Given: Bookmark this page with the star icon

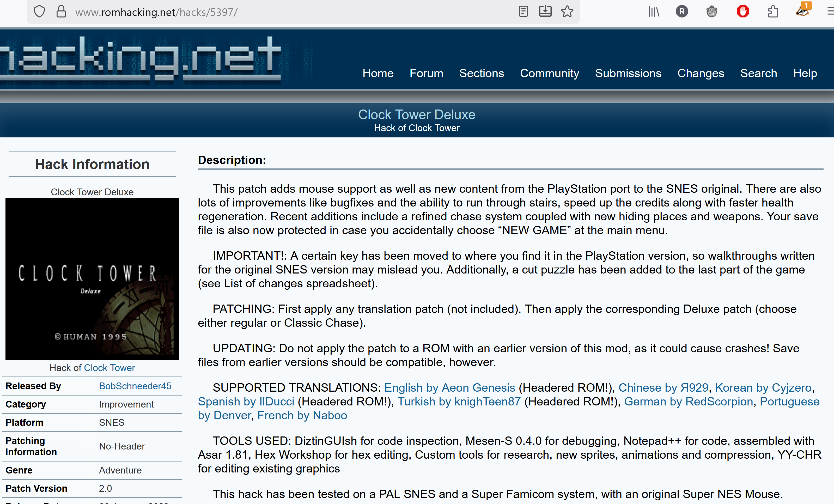Looking at the screenshot, I should (567, 11).
